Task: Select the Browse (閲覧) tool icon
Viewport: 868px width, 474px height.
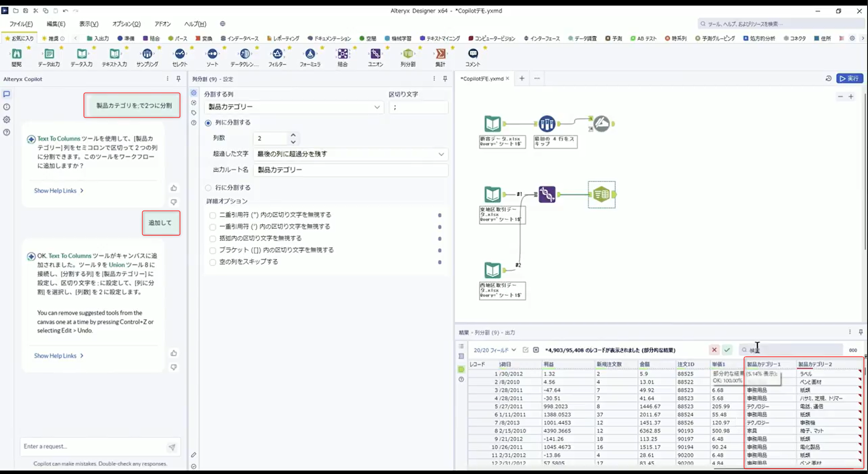Action: pos(16,54)
